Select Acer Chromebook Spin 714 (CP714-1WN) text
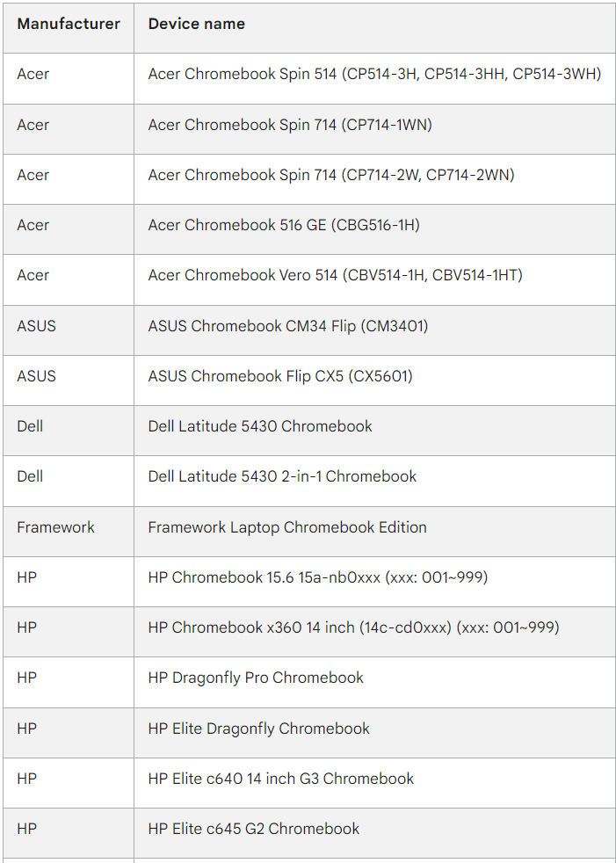The height and width of the screenshot is (863, 616). (290, 125)
